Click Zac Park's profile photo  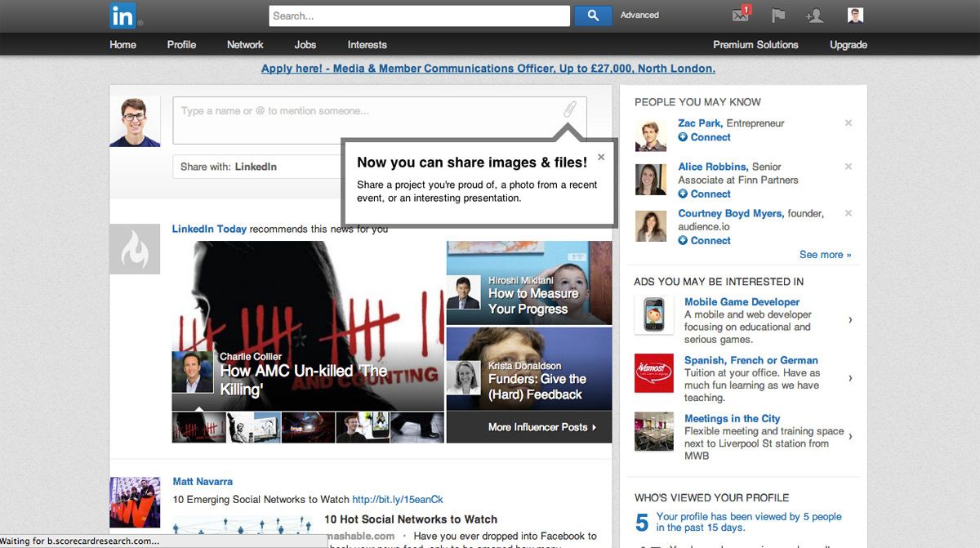(651, 136)
